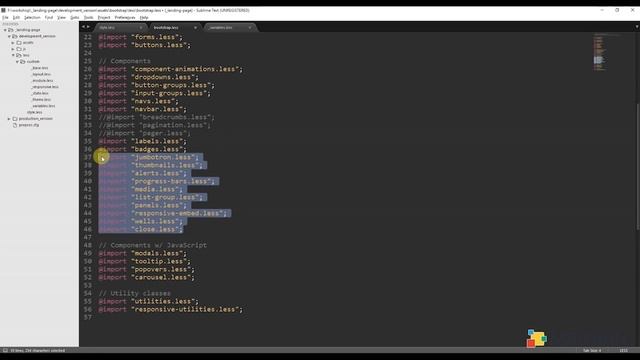
Task: Open _layout.less in the sidebar
Action: (x=41, y=74)
